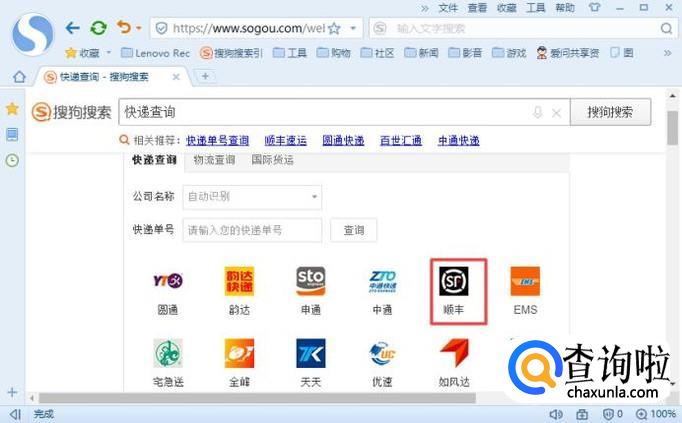Toggle the sound icon in status bar
This screenshot has width=682, height=423.
pos(556,413)
